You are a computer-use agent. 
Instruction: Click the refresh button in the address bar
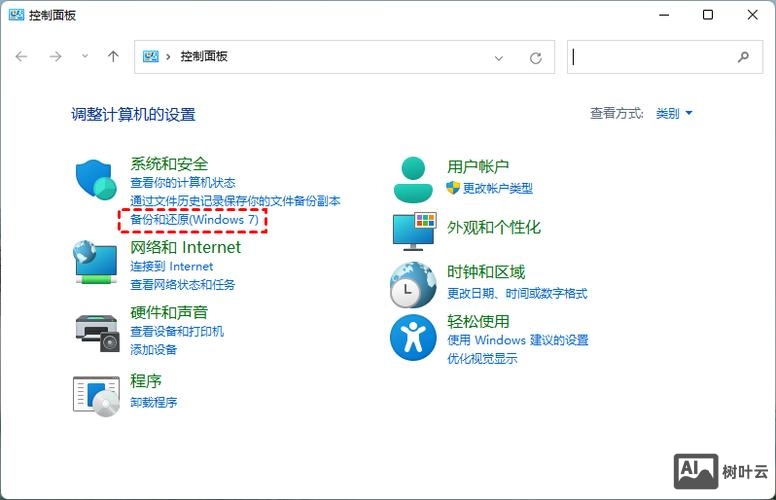click(x=535, y=58)
